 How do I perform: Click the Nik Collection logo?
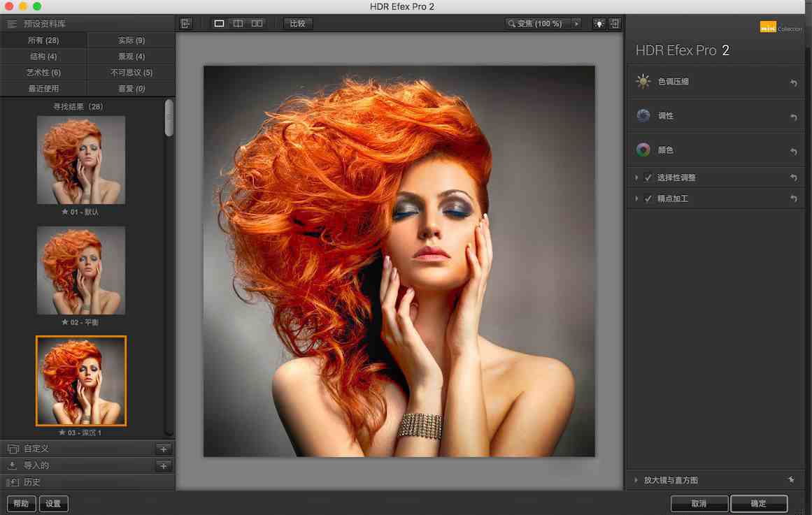click(x=781, y=27)
